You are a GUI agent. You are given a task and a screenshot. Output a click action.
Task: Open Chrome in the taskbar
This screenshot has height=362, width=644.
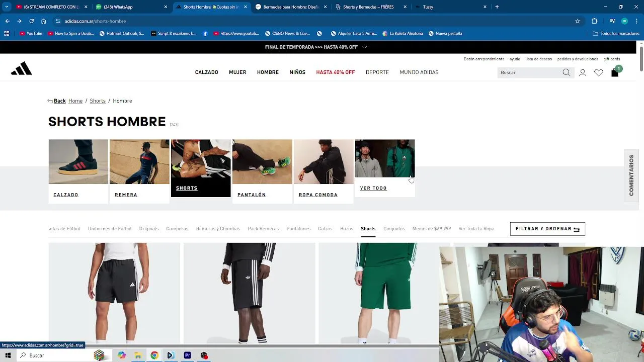coord(154,355)
